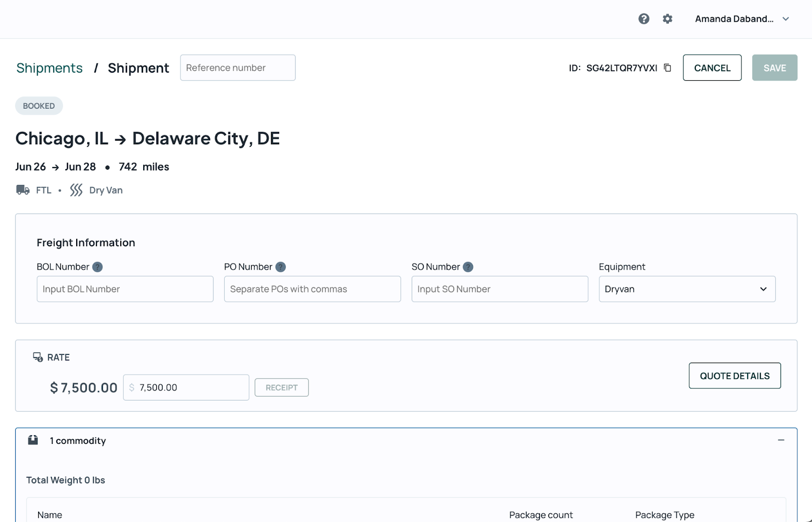Copy the shipment ID with copy icon

click(x=668, y=68)
